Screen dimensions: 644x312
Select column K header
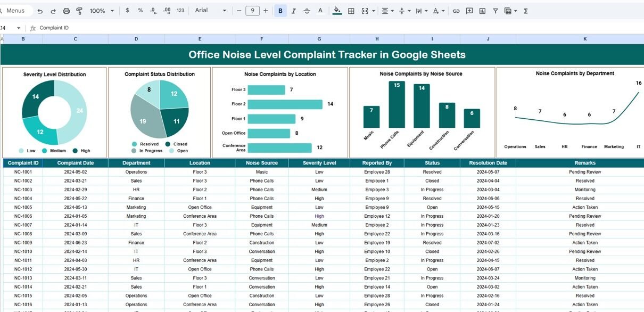[585, 39]
